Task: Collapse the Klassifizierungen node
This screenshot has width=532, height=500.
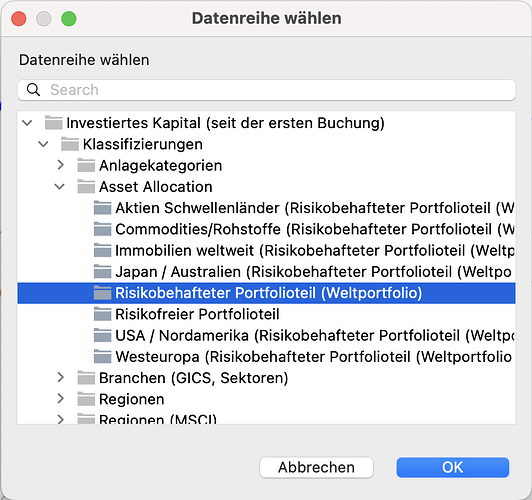Action: [x=43, y=144]
